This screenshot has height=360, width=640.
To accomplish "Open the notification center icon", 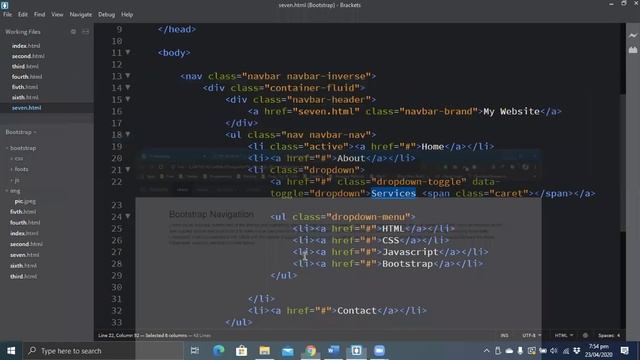I will pyautogui.click(x=624, y=351).
